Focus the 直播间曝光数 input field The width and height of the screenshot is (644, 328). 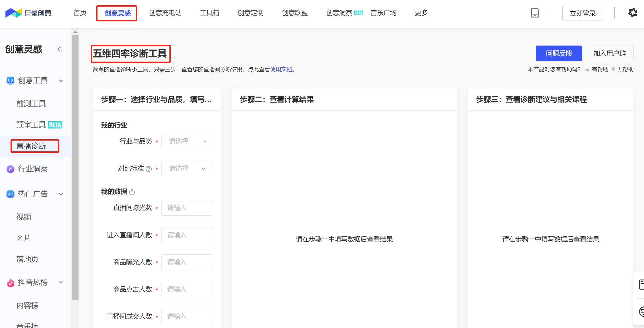(x=187, y=208)
